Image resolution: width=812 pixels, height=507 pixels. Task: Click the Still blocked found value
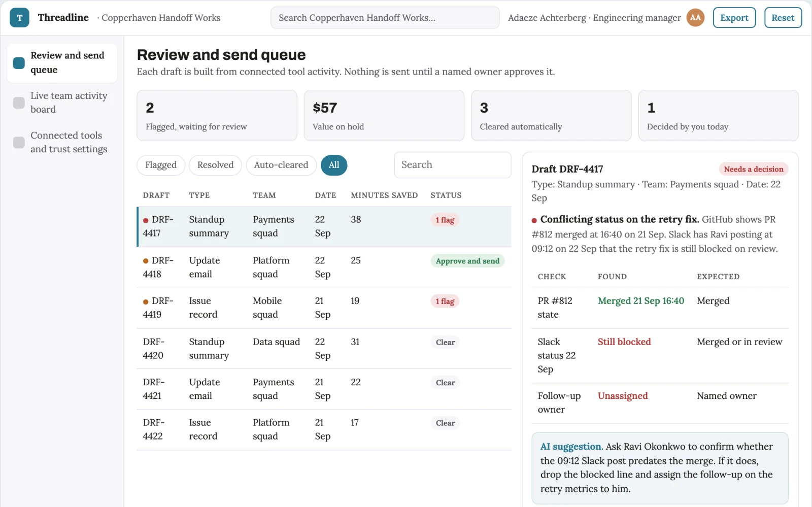[624, 342]
